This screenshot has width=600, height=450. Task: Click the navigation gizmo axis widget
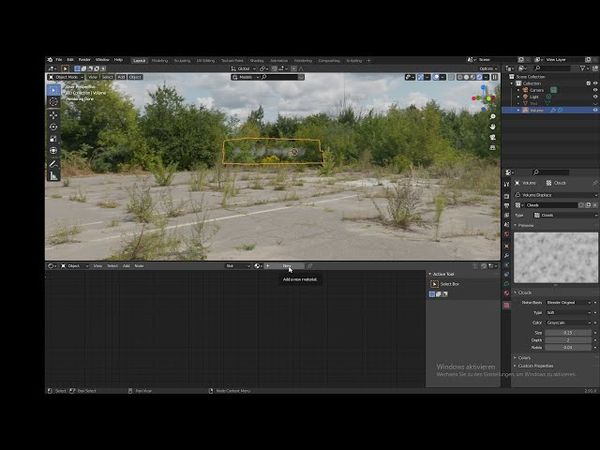(x=484, y=97)
